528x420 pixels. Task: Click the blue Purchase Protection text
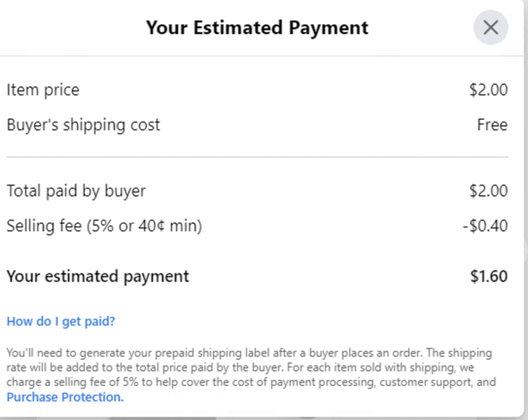tap(64, 397)
